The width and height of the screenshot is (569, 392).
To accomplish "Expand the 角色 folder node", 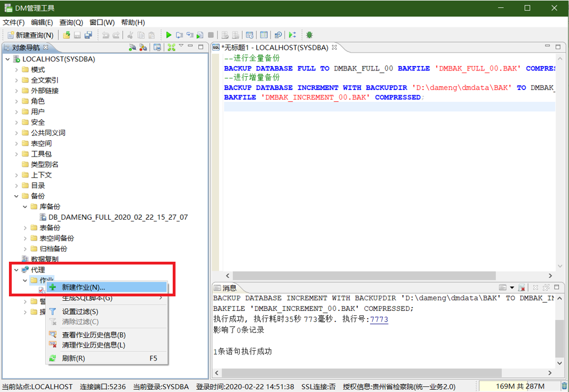I will click(16, 101).
